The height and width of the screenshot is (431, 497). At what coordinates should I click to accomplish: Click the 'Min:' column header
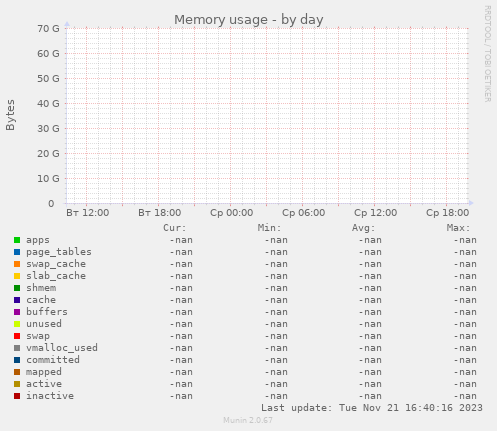pyautogui.click(x=269, y=228)
